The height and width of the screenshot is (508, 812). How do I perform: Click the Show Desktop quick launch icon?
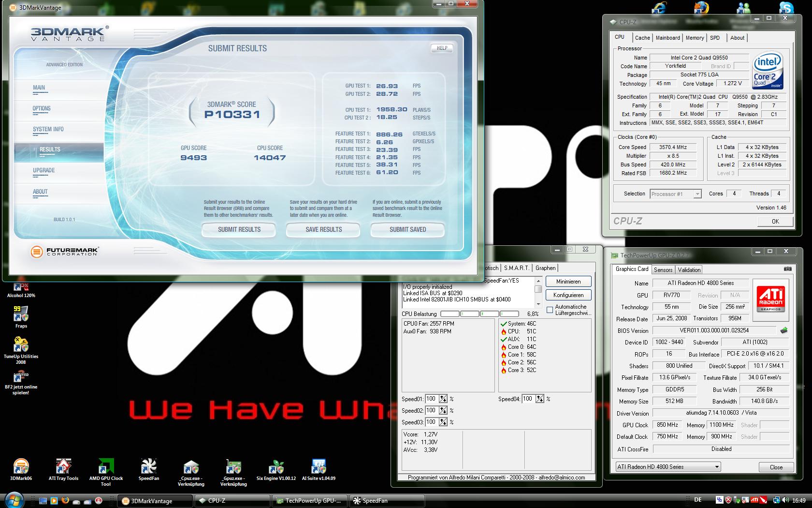point(43,501)
